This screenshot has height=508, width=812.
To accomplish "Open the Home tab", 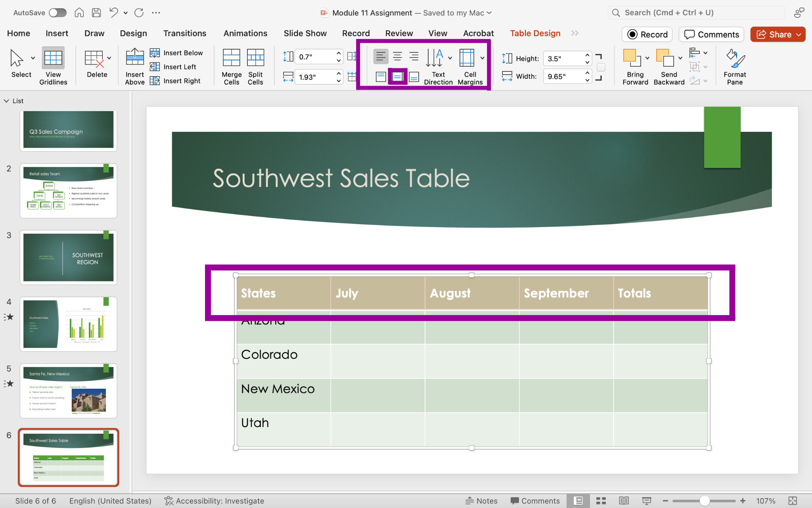I will (19, 33).
